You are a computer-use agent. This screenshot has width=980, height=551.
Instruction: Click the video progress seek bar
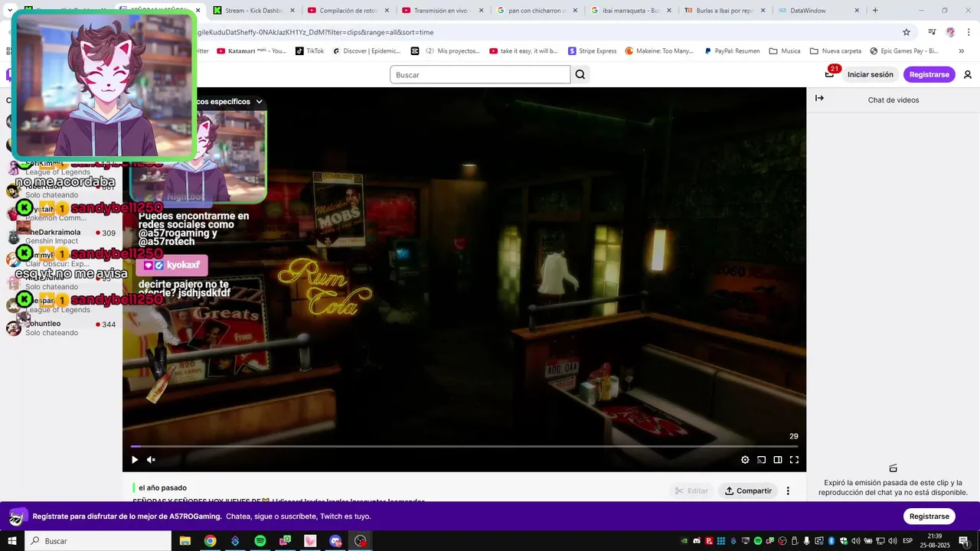coord(464,446)
